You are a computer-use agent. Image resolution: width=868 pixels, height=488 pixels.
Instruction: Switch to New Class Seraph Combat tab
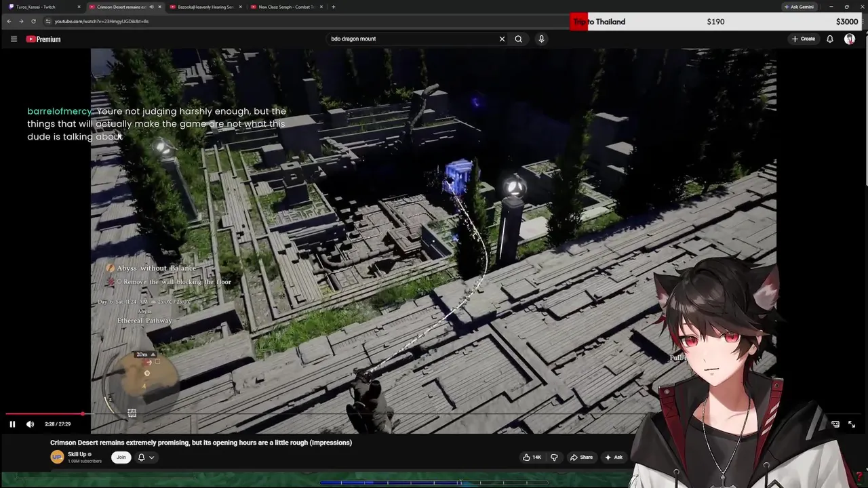(x=285, y=7)
